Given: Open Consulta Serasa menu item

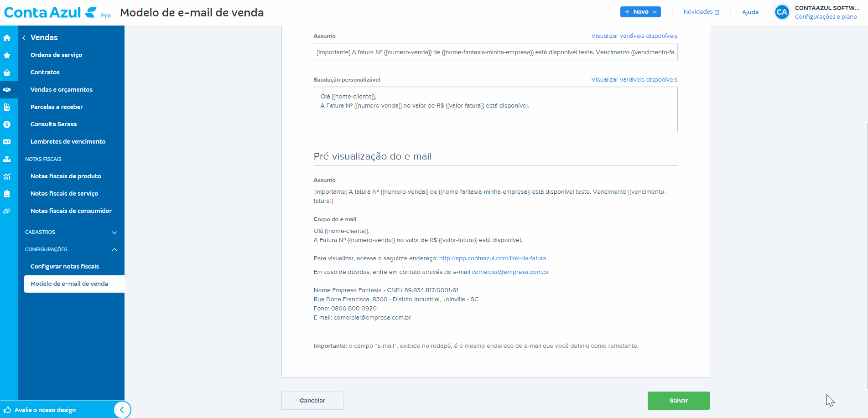Looking at the screenshot, I should pos(53,124).
